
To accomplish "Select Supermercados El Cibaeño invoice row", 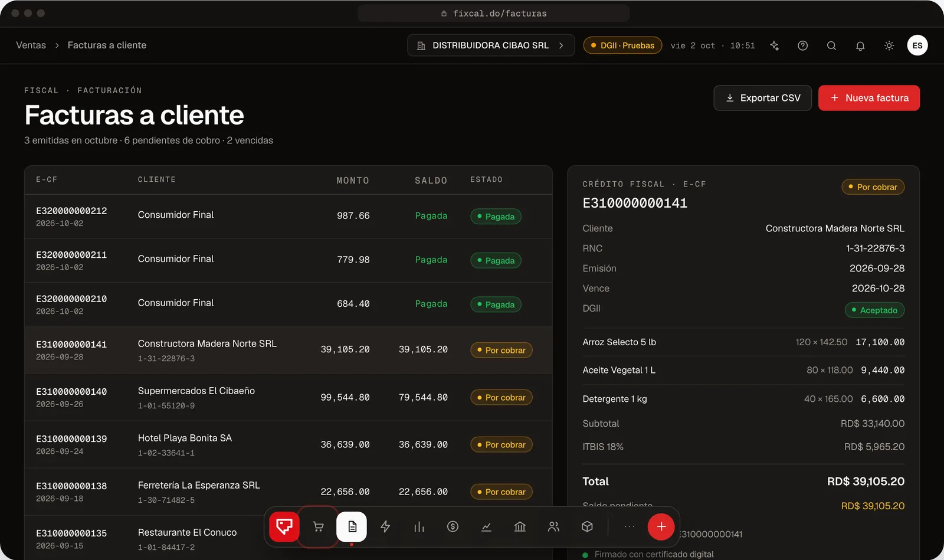I will (x=289, y=397).
